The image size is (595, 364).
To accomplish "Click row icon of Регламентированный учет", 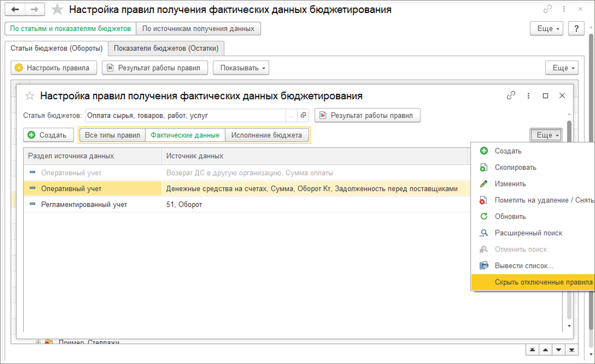I will coord(33,204).
